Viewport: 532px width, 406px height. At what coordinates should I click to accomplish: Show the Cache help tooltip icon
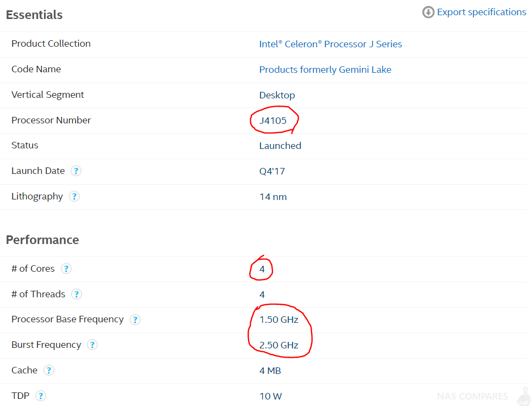[49, 370]
